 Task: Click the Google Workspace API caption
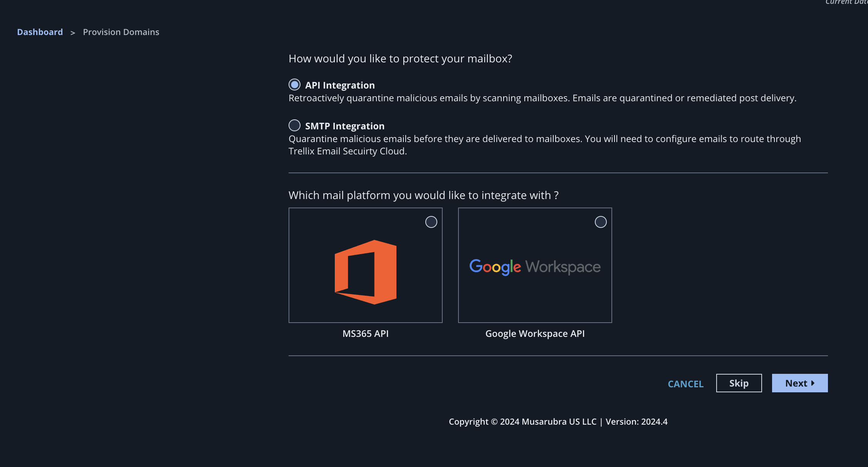pos(535,333)
